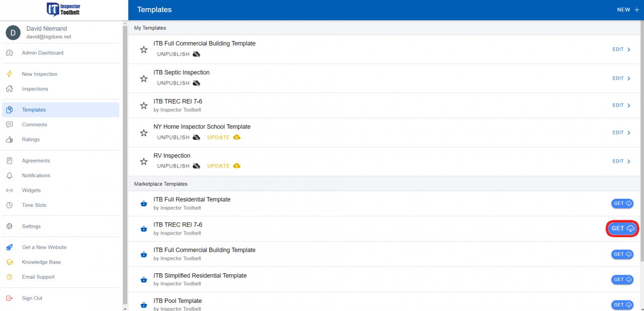Click the marketplace bag icon beside ITB Pool Template
644x311 pixels.
pos(143,304)
